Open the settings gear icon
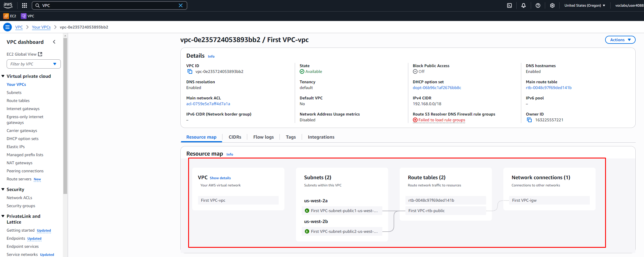Viewport: 644px width, 257px height. click(x=552, y=5)
